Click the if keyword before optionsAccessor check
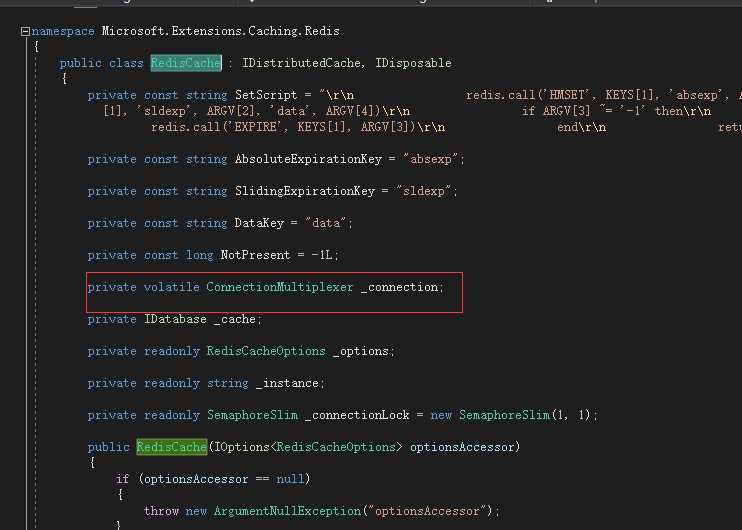 pos(123,479)
